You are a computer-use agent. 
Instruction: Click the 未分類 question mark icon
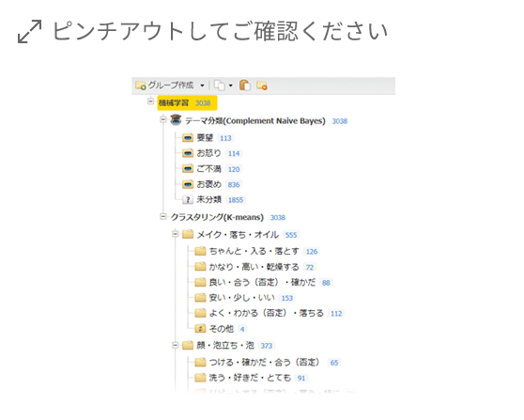pos(188,199)
